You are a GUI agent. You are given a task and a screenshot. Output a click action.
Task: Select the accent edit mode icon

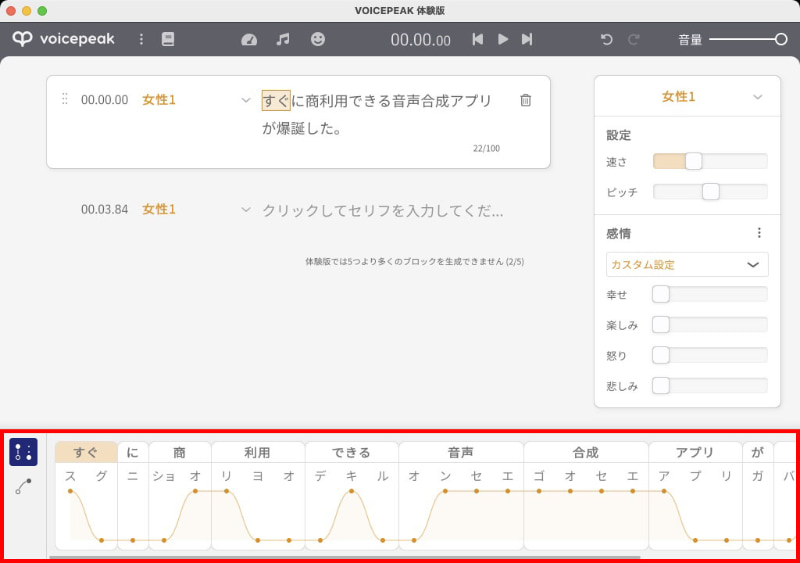pyautogui.click(x=23, y=452)
